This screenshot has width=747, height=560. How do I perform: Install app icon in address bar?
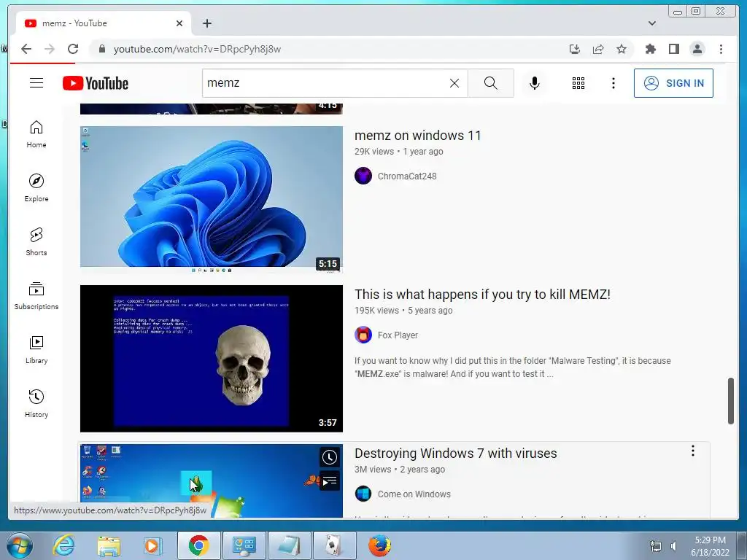[x=575, y=49]
